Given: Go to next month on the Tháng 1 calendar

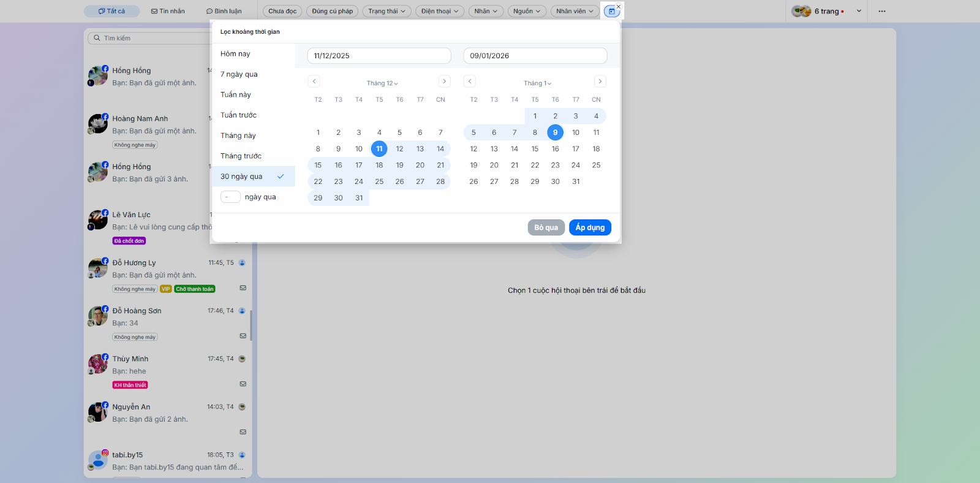Looking at the screenshot, I should tap(600, 82).
